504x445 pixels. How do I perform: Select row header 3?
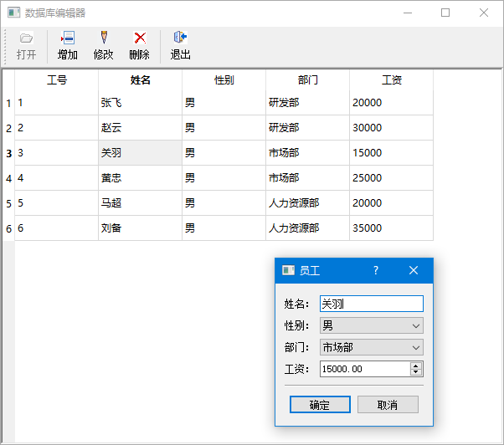pos(8,153)
